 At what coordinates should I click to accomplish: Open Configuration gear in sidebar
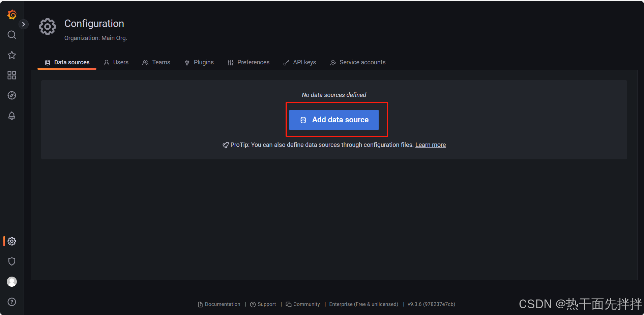pyautogui.click(x=12, y=241)
